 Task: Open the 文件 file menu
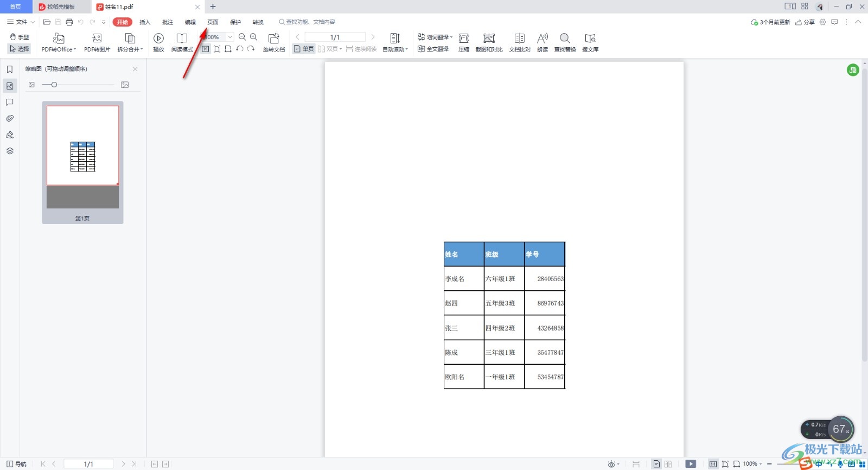click(21, 22)
